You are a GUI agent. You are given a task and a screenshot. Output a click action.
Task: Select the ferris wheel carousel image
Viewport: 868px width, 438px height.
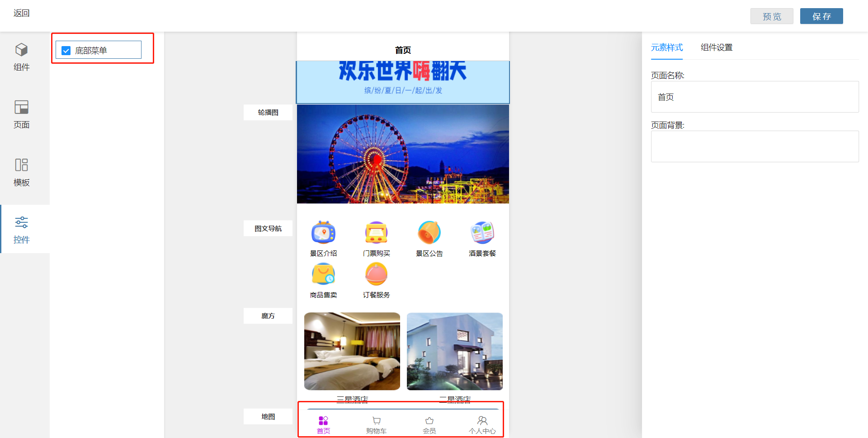[x=403, y=154]
